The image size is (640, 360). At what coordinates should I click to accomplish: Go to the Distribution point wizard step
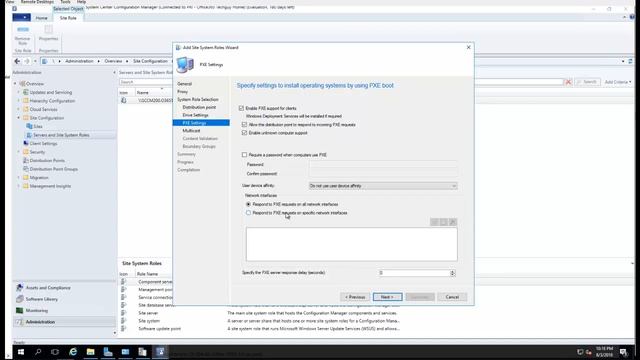click(x=199, y=107)
